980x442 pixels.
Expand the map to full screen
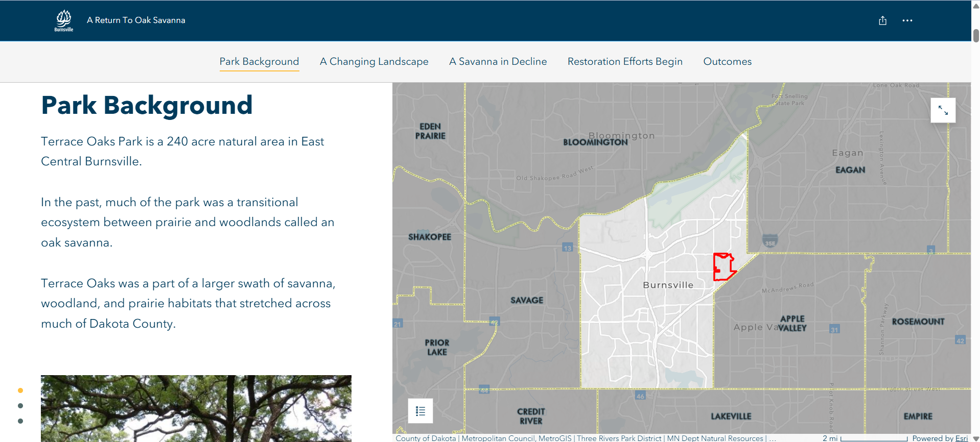tap(943, 110)
